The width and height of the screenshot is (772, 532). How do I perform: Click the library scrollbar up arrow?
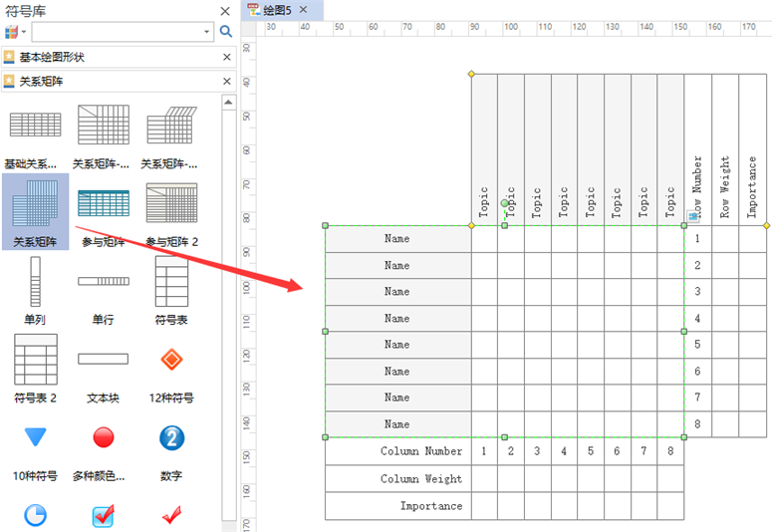(228, 103)
